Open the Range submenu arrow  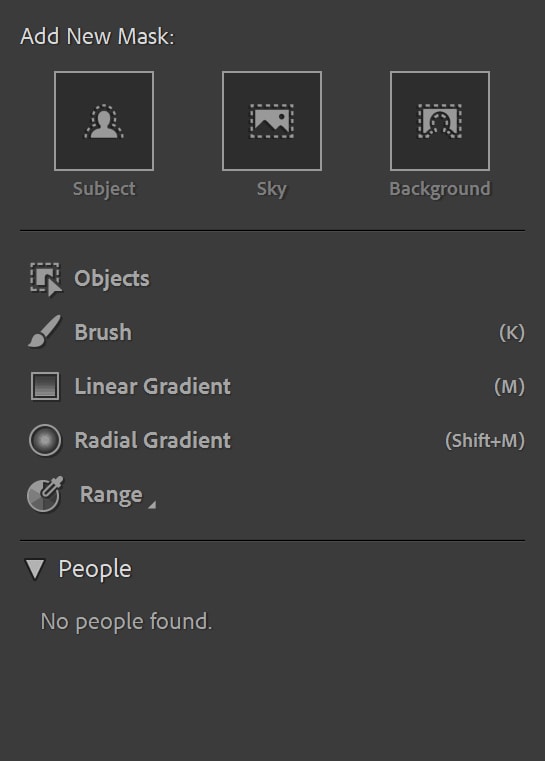(x=152, y=505)
